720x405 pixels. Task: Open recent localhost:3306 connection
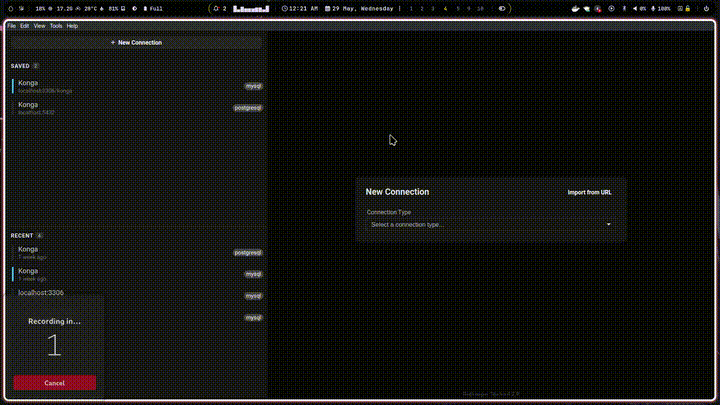pyautogui.click(x=136, y=294)
